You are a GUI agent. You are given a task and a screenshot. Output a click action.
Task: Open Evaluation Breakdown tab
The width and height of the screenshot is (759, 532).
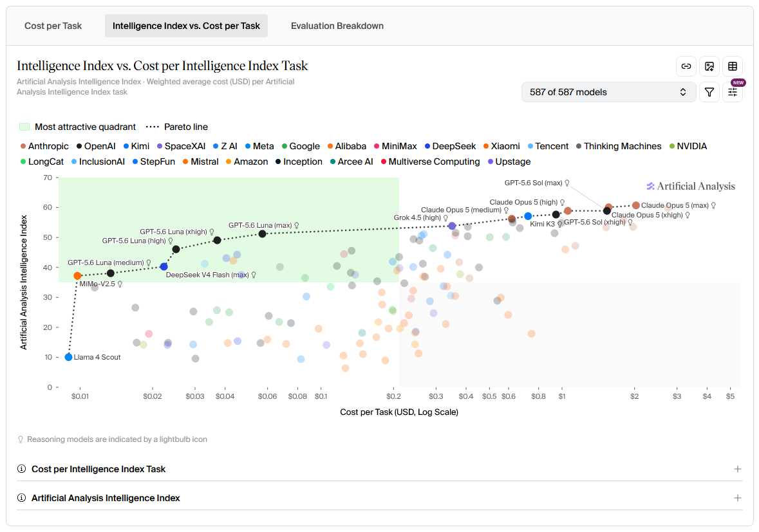[337, 26]
